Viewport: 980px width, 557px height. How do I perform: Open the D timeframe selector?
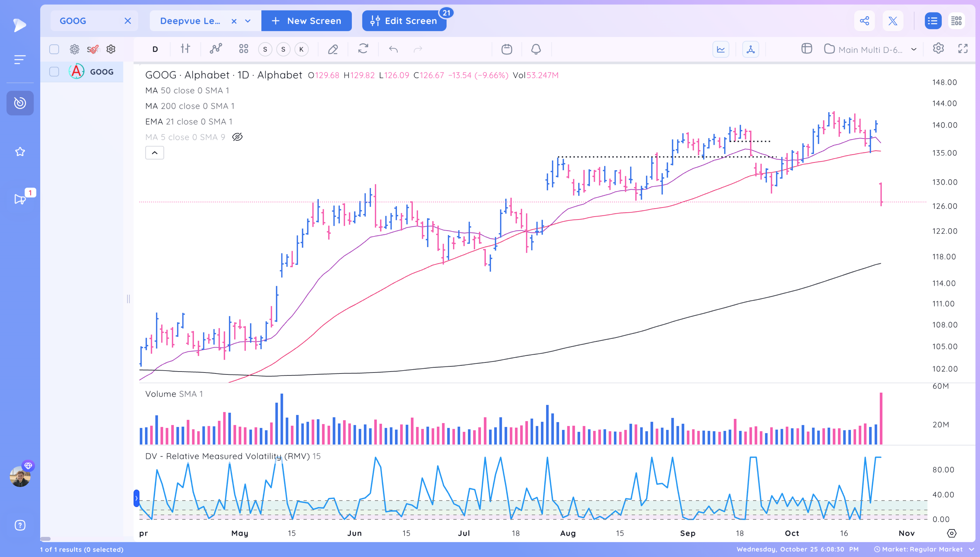(155, 49)
